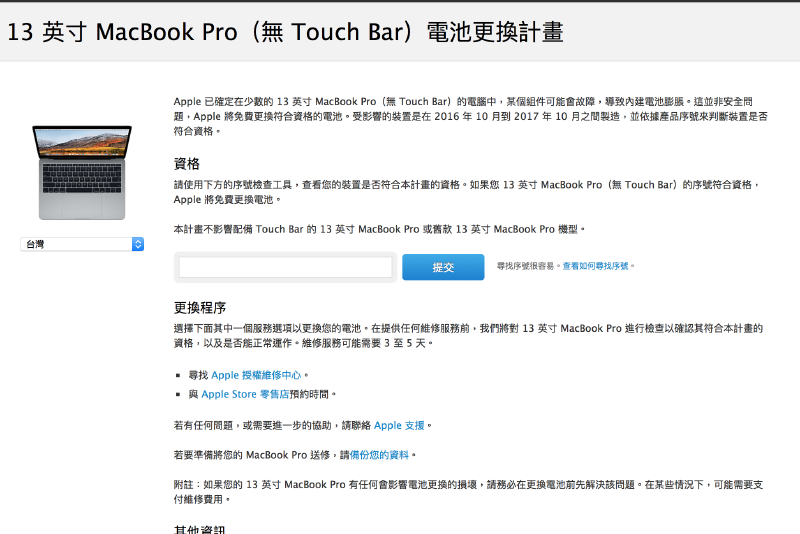
Task: Click the intro paragraph starting with Apple 已確定
Action: coord(470,116)
